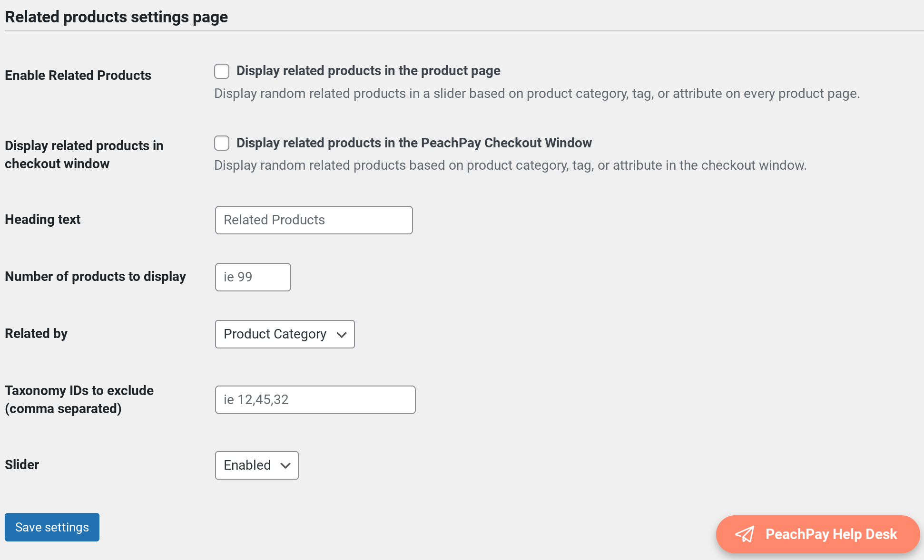The image size is (924, 560).
Task: Click the Slider enabled dropdown icon
Action: (285, 465)
